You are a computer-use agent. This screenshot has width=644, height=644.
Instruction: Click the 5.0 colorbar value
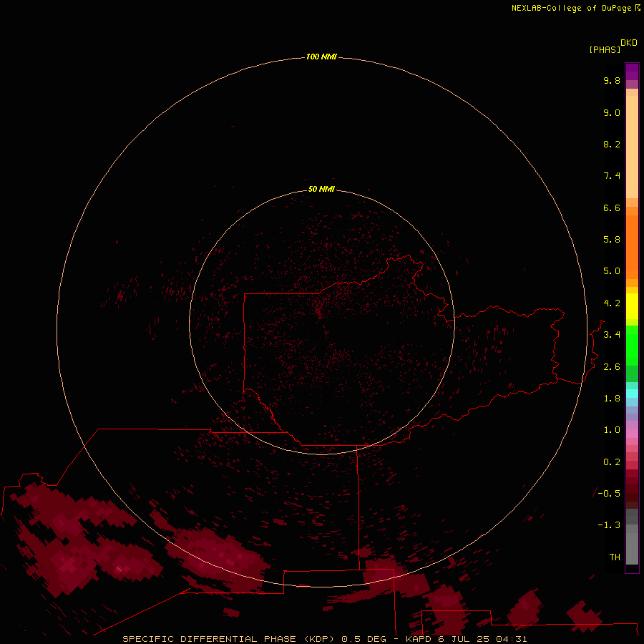pyautogui.click(x=612, y=271)
